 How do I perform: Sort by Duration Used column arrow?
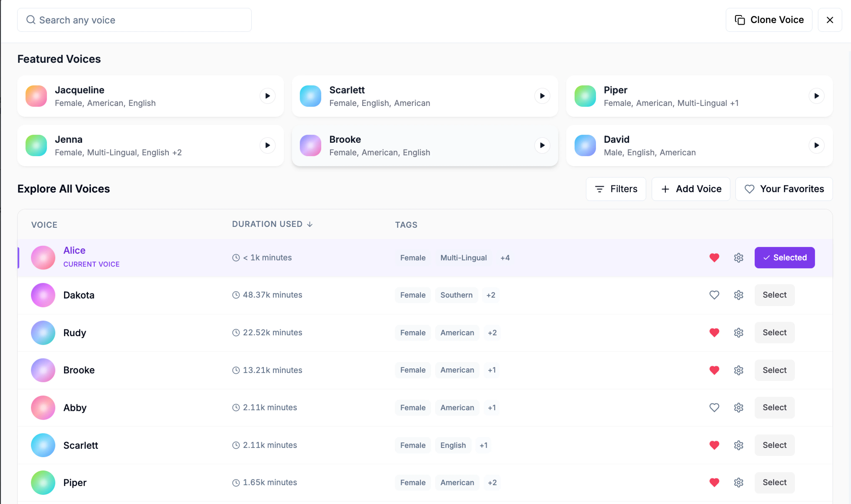309,224
